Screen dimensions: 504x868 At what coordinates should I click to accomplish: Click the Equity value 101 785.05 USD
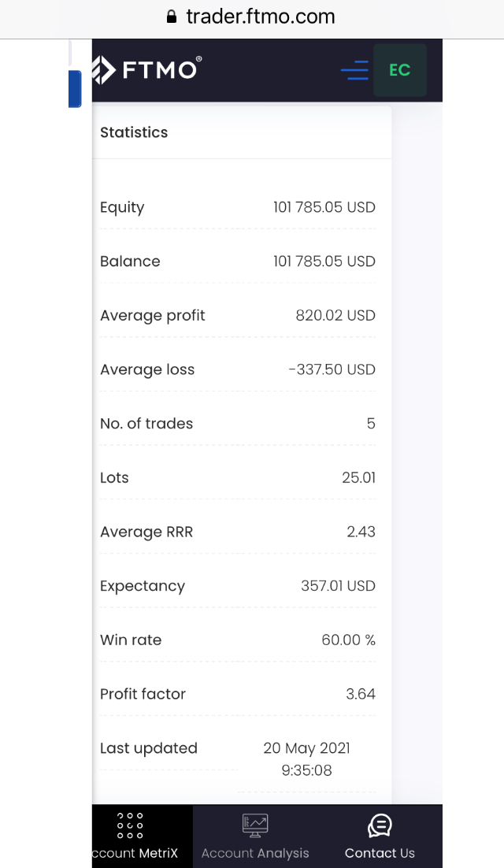[x=324, y=208]
